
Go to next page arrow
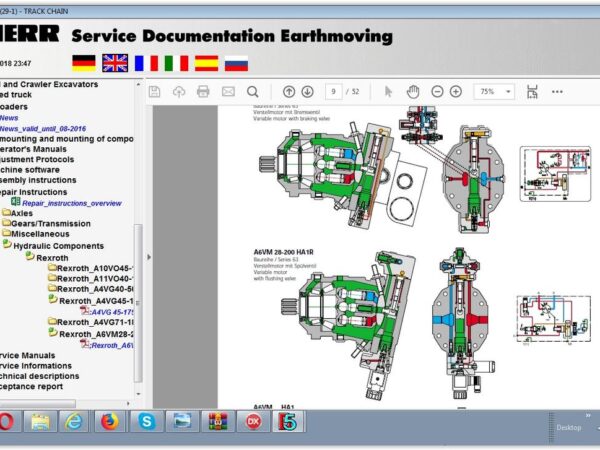coord(308,92)
